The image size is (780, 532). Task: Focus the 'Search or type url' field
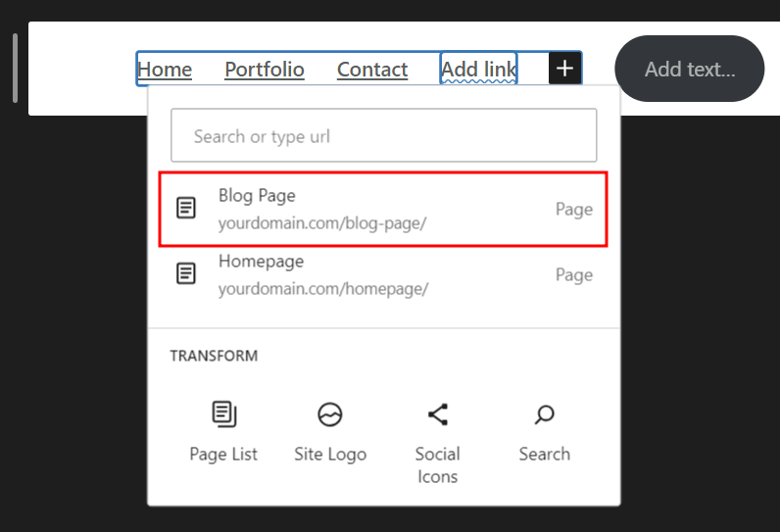383,136
